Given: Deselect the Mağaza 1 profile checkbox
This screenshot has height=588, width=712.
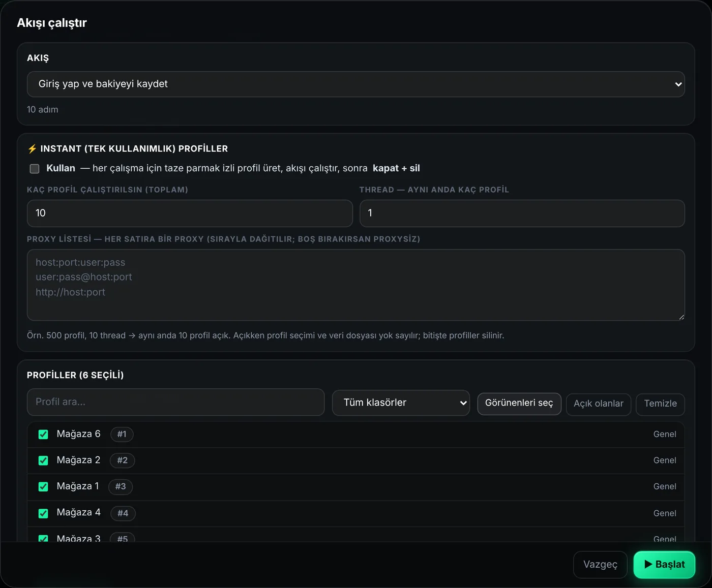Looking at the screenshot, I should (43, 487).
